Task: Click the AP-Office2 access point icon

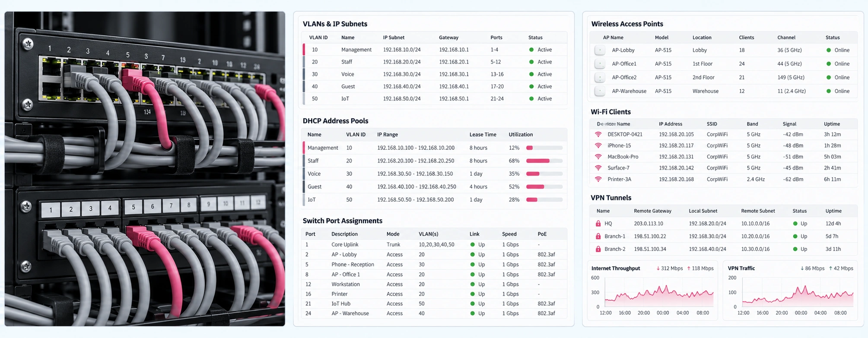Action: (600, 78)
